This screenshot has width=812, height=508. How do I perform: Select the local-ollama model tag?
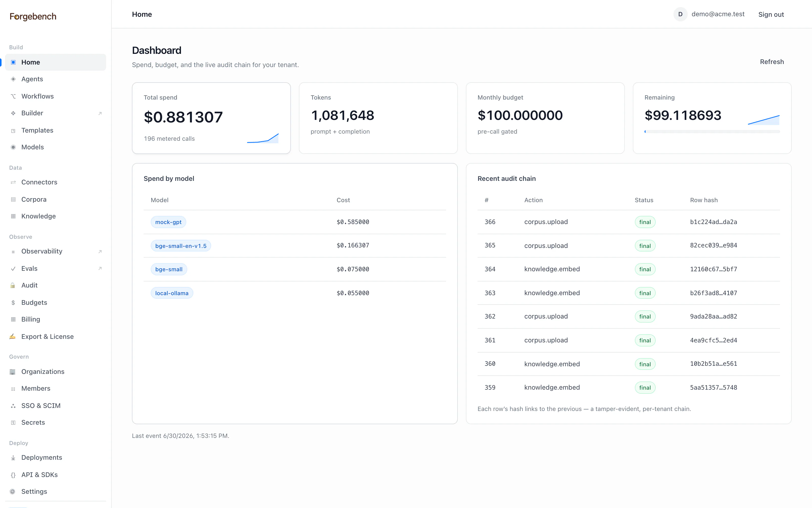point(172,293)
